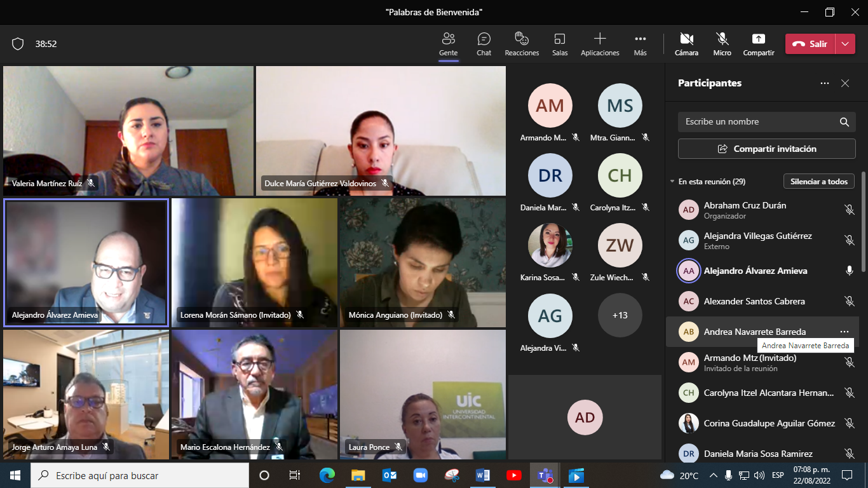Show the +13 more participants

tap(620, 315)
